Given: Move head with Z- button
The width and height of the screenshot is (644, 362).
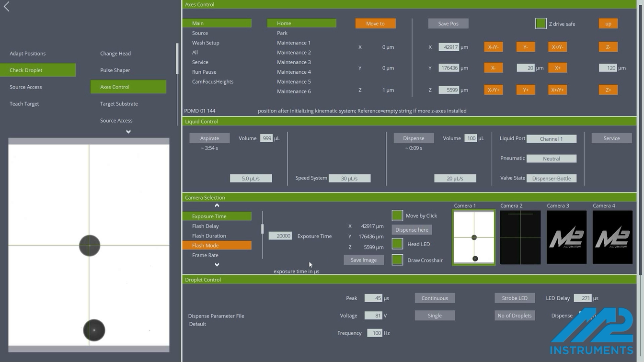Looking at the screenshot, I should click(608, 47).
